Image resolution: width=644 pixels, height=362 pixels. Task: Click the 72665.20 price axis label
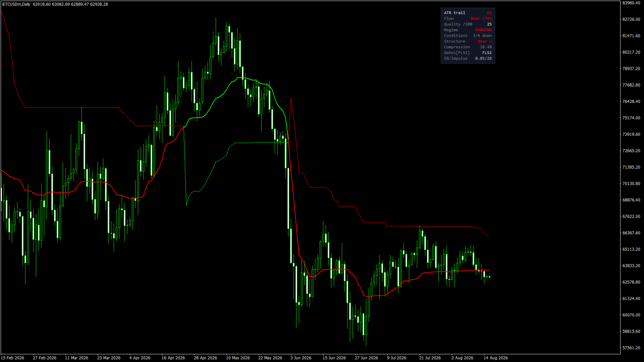[x=631, y=151]
